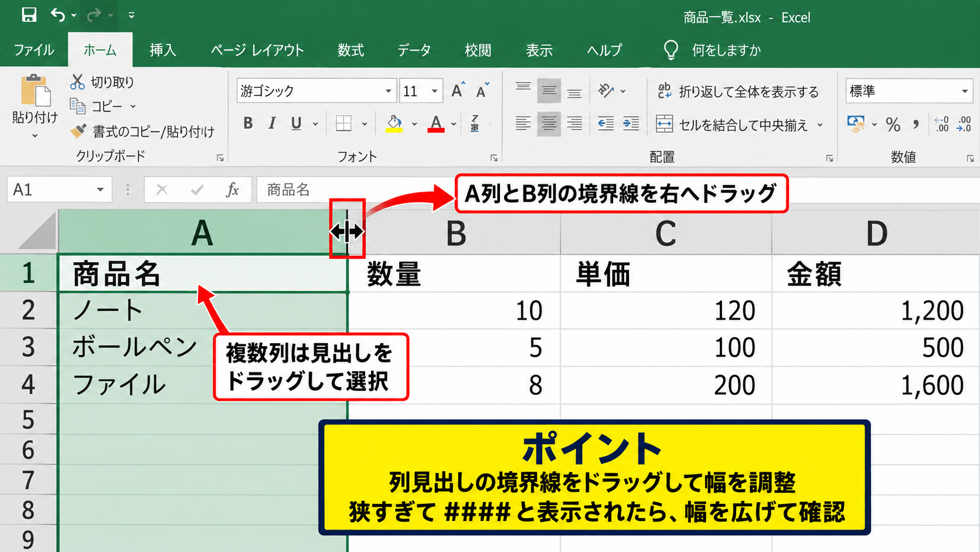
Task: Toggle Bold formatting
Action: pyautogui.click(x=248, y=123)
